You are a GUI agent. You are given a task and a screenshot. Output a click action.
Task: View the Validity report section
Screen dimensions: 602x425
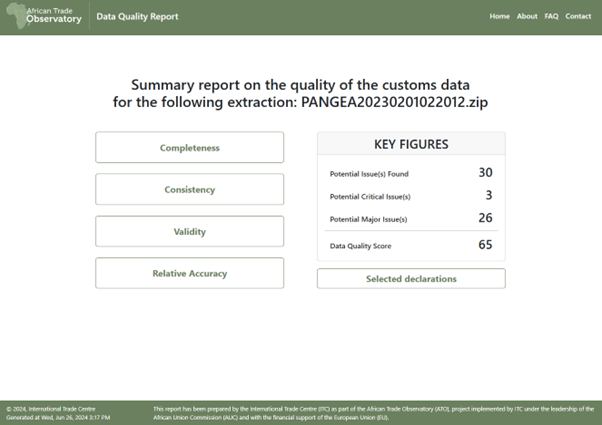click(189, 232)
